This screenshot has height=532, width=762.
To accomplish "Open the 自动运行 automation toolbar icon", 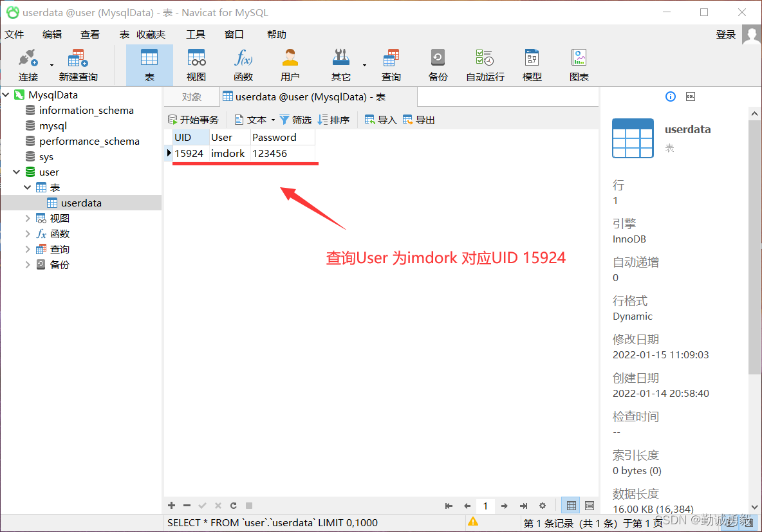I will [x=485, y=64].
